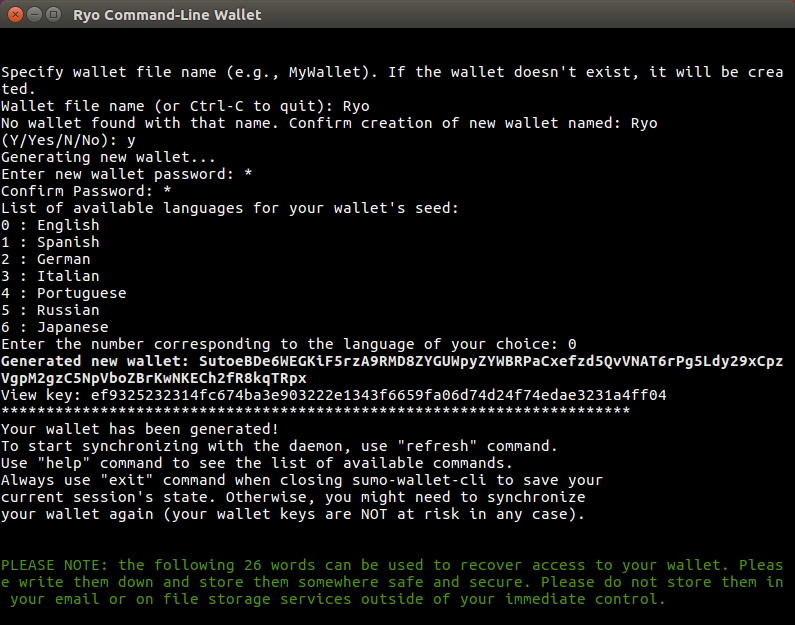Click the 'Wallet file name' prompt line
The image size is (795, 625).
pyautogui.click(x=185, y=106)
